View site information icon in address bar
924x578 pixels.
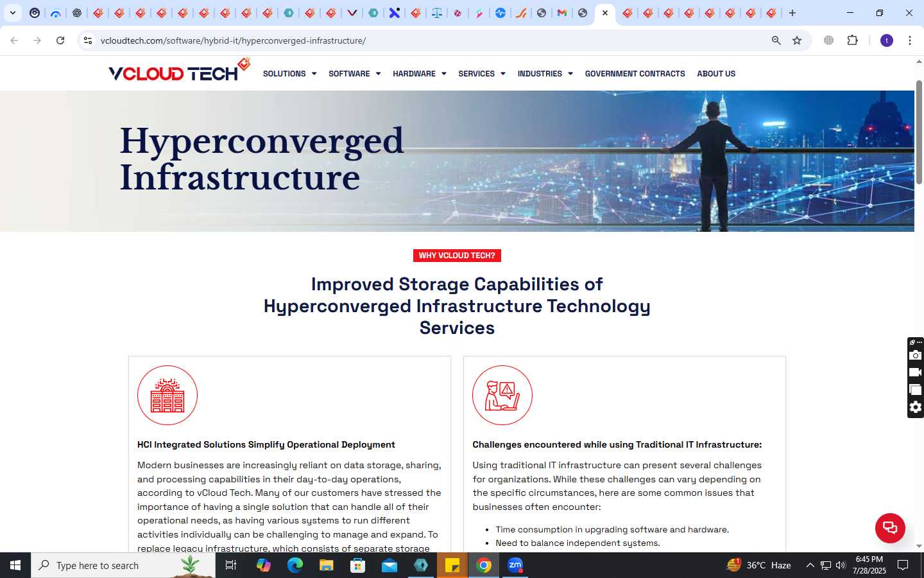(88, 40)
